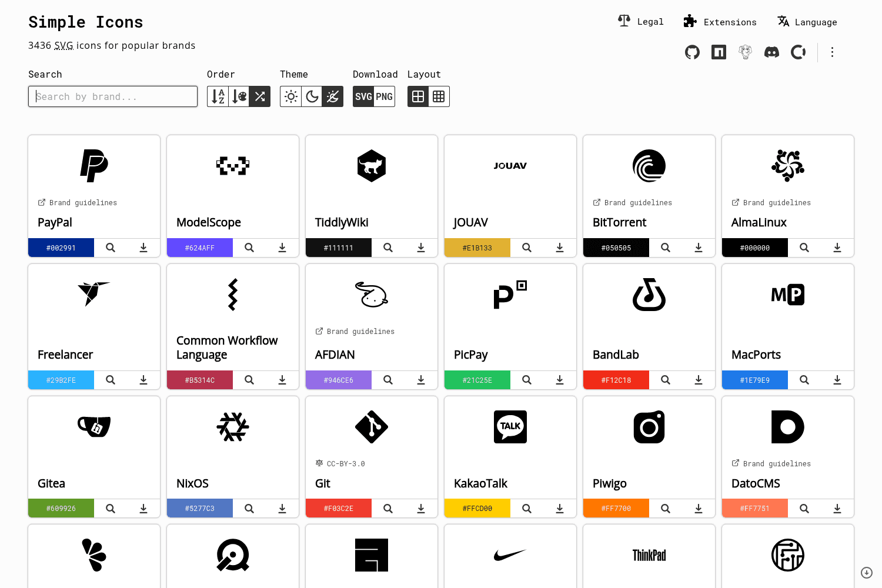Click the Nike swoosh logo
Image resolution: width=882 pixels, height=588 pixels.
(x=510, y=555)
